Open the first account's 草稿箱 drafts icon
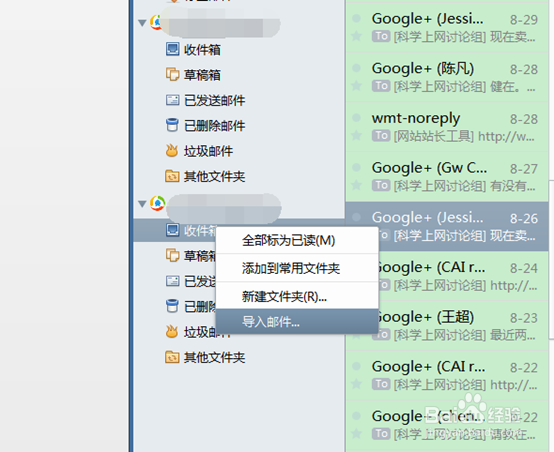 [172, 75]
